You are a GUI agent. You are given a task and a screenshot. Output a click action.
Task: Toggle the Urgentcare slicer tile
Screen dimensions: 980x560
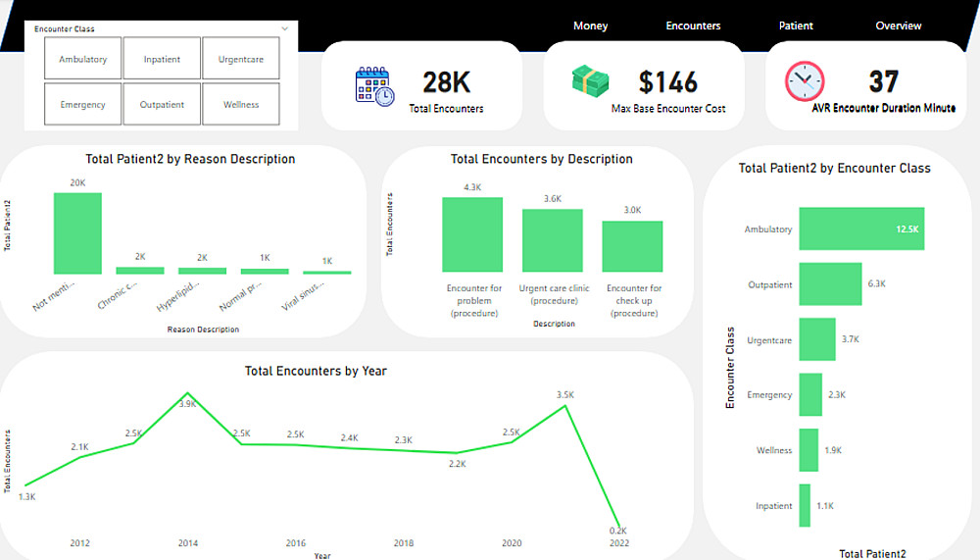pyautogui.click(x=241, y=58)
